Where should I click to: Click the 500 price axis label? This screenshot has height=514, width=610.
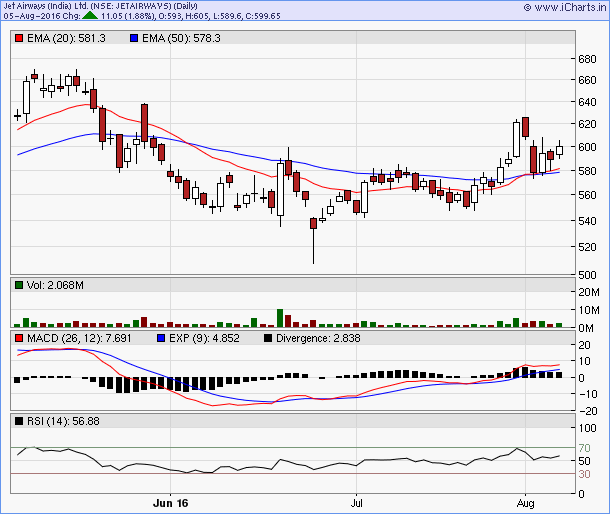587,275
